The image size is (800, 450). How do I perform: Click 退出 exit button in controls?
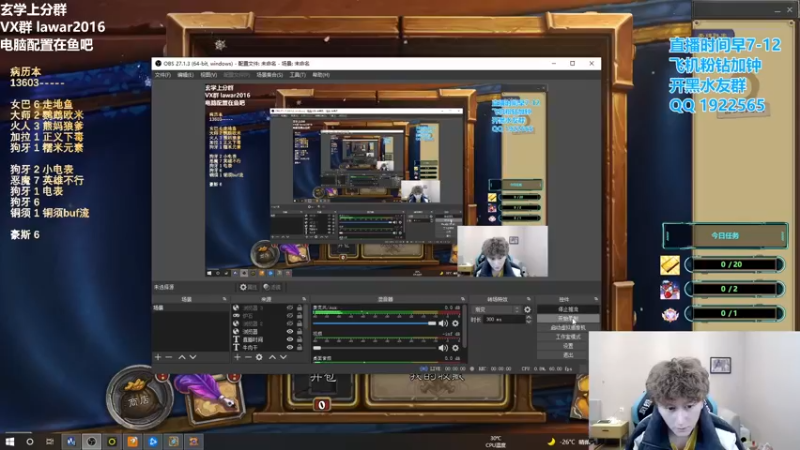coord(568,355)
